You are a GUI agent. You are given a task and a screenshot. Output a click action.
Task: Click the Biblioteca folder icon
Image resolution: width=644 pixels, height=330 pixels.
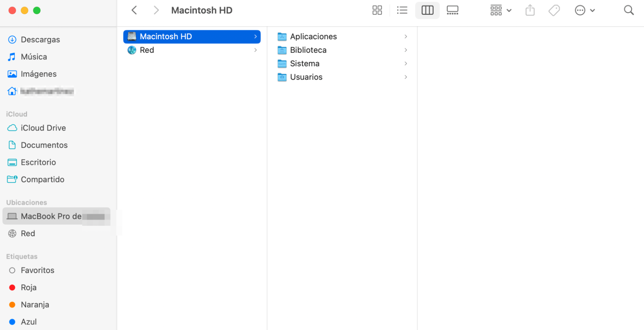coord(282,50)
